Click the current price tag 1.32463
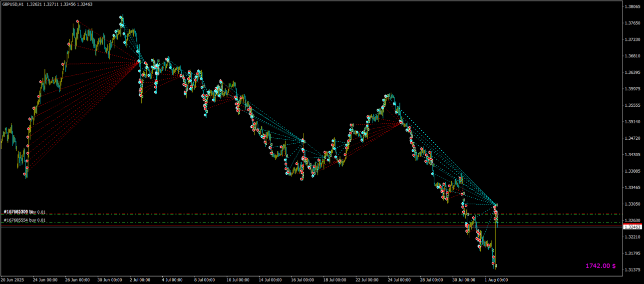Screen dimensions: 644x284 click(633, 227)
